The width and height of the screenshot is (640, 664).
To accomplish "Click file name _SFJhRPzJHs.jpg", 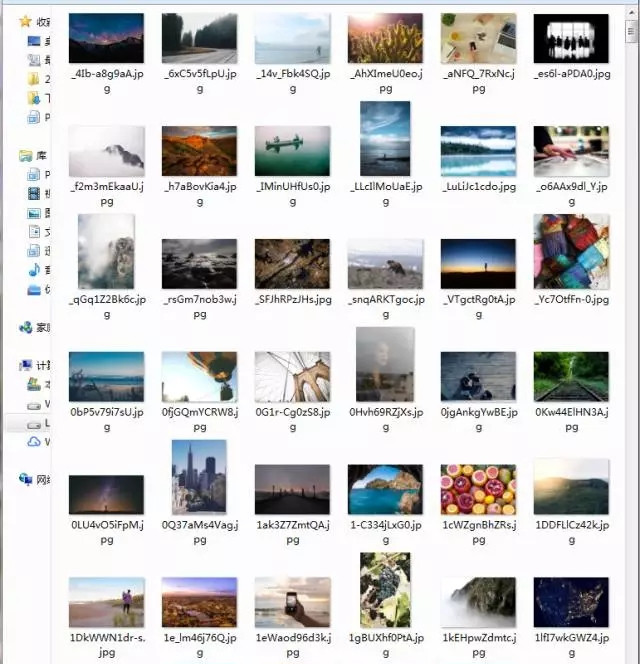I will [x=293, y=299].
